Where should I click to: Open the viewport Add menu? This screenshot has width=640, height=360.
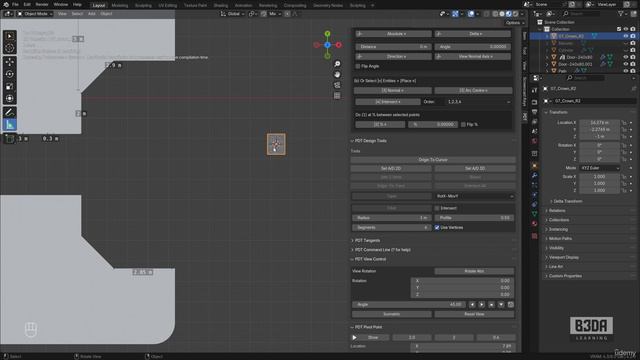pyautogui.click(x=91, y=14)
